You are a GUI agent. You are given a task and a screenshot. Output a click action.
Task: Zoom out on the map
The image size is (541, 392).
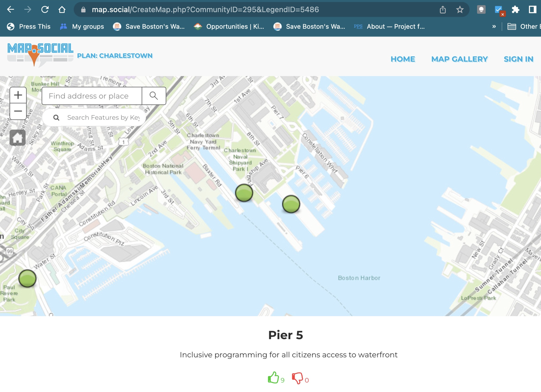[x=18, y=111]
